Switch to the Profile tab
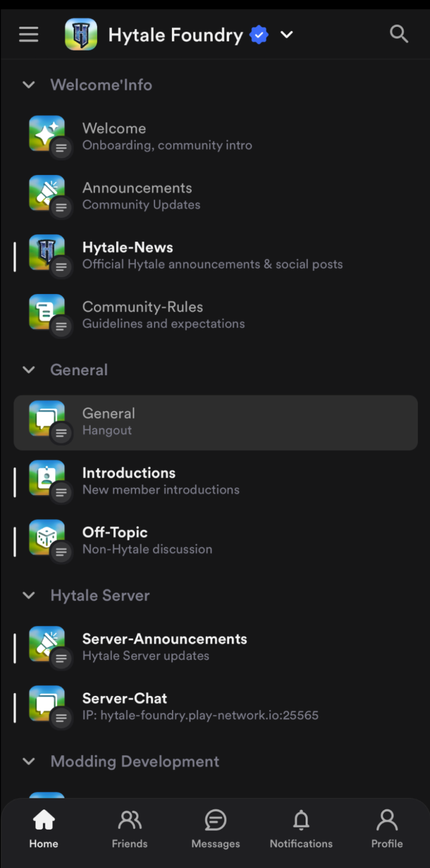Viewport: 430px width, 868px height. pos(387,829)
